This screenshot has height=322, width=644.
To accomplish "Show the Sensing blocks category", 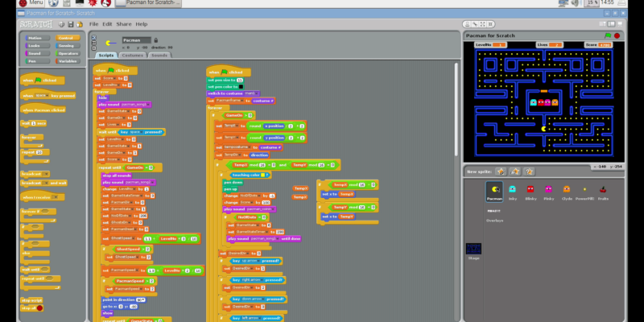I will point(68,46).
